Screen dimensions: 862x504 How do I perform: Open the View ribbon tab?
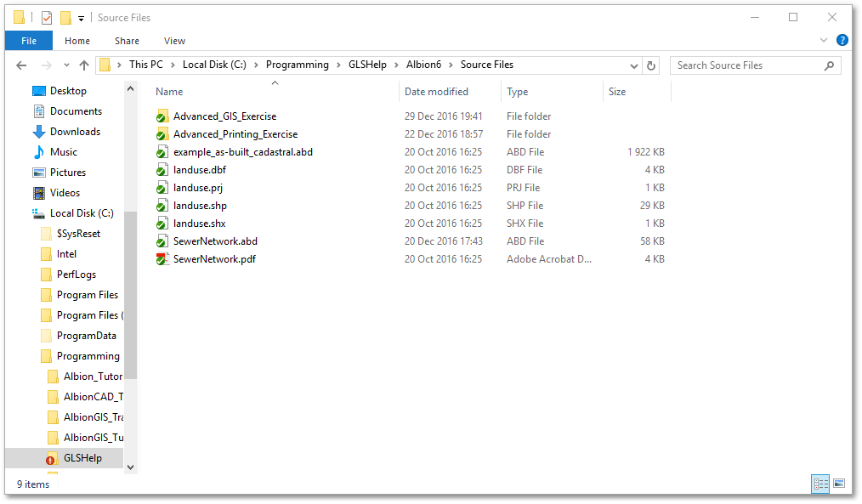coord(174,41)
